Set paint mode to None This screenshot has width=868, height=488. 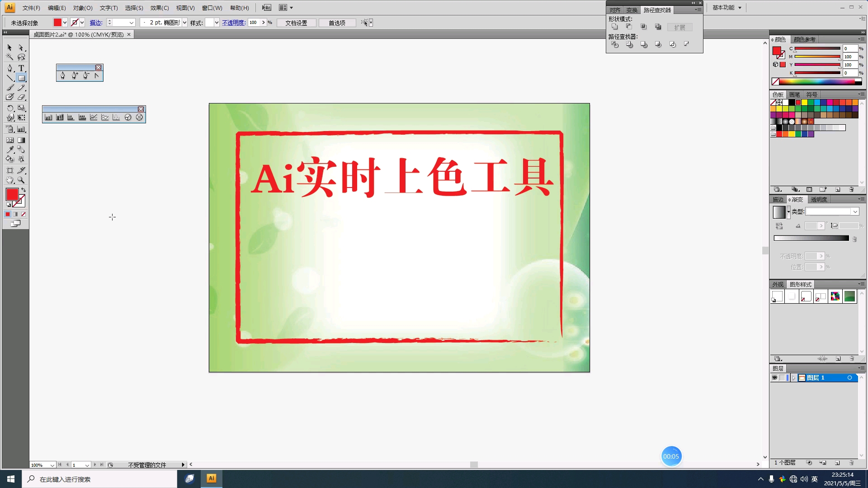click(x=24, y=214)
